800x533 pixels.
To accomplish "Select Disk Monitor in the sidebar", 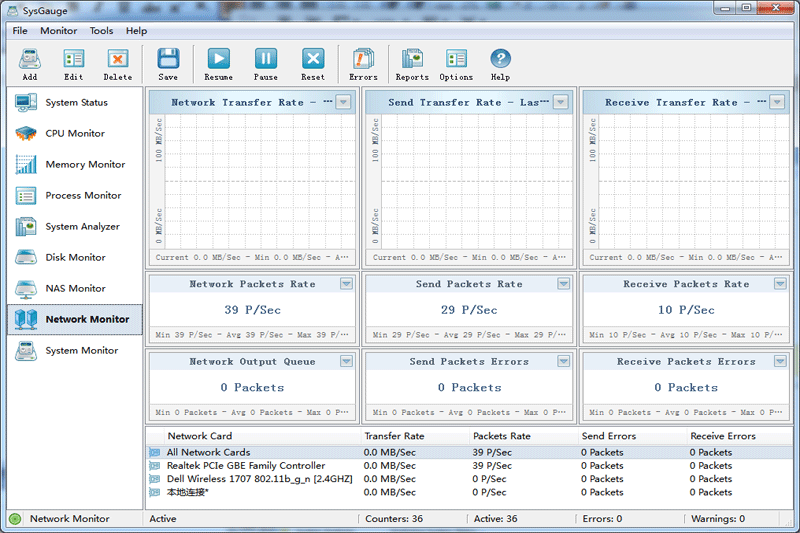I will [74, 257].
